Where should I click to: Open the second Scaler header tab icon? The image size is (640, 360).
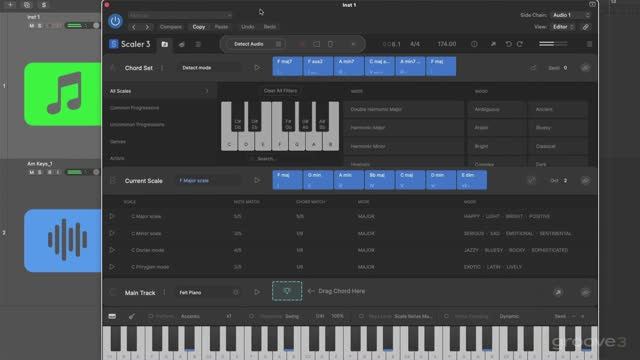(182, 44)
